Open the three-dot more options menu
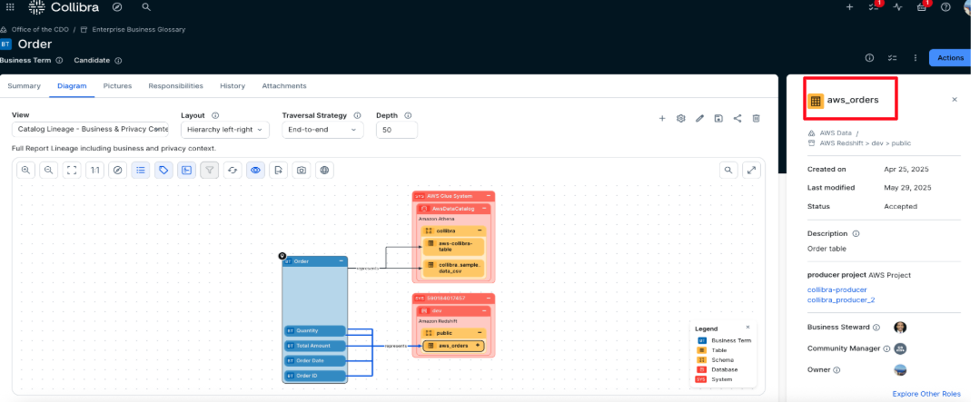 point(915,57)
